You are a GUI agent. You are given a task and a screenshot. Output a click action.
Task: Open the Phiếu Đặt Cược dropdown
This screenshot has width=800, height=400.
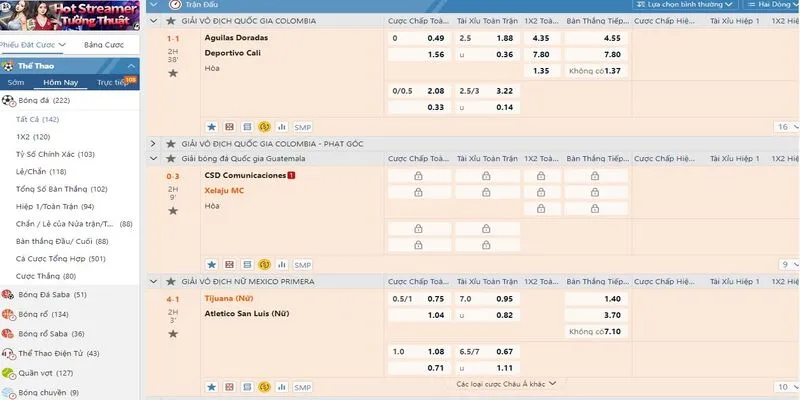33,45
